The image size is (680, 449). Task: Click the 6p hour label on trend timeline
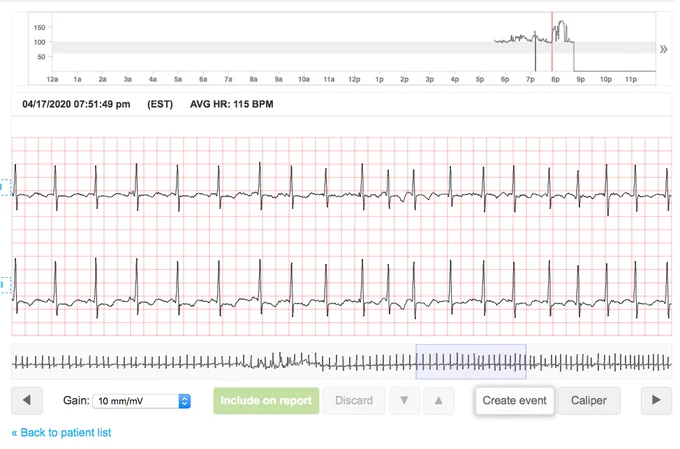[505, 79]
